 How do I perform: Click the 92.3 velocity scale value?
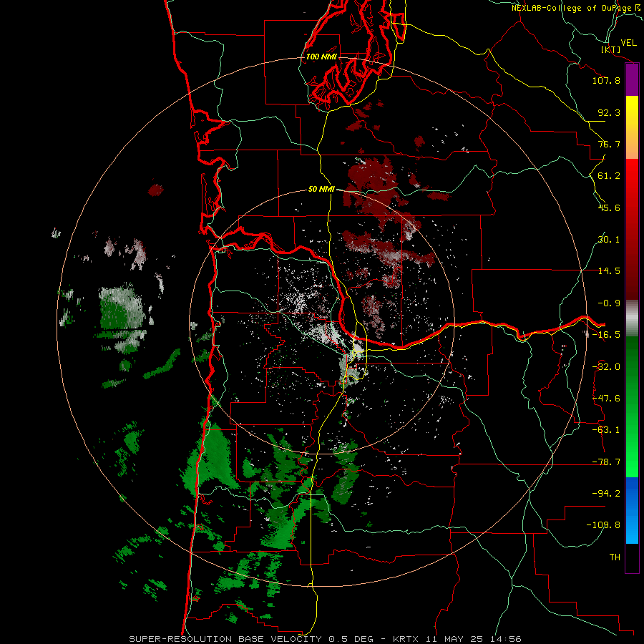point(609,112)
